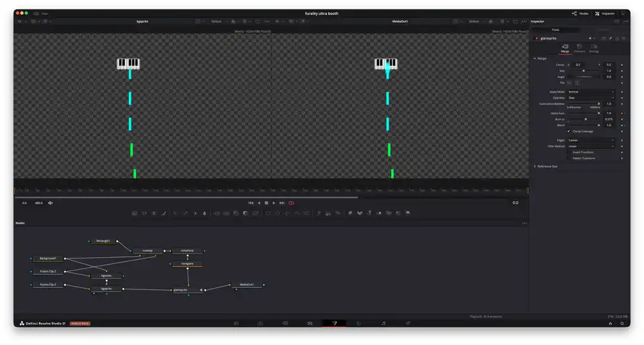
Task: Toggle horizontal Flip button
Action: point(570,83)
